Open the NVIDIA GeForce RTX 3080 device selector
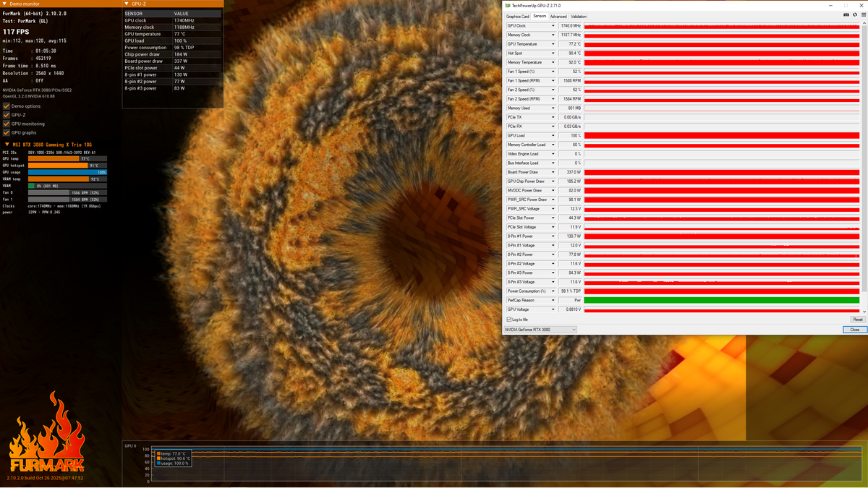Image resolution: width=868 pixels, height=488 pixels. coord(540,330)
